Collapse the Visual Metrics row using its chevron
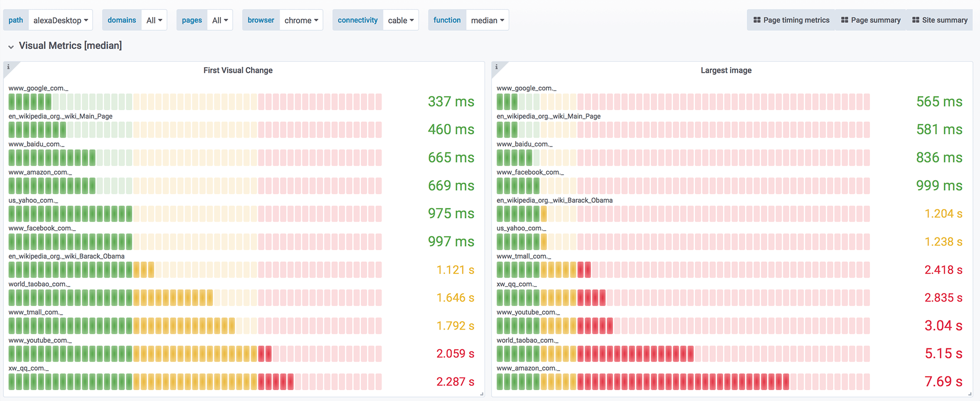Screen dimensions: 980x401 pos(11,47)
